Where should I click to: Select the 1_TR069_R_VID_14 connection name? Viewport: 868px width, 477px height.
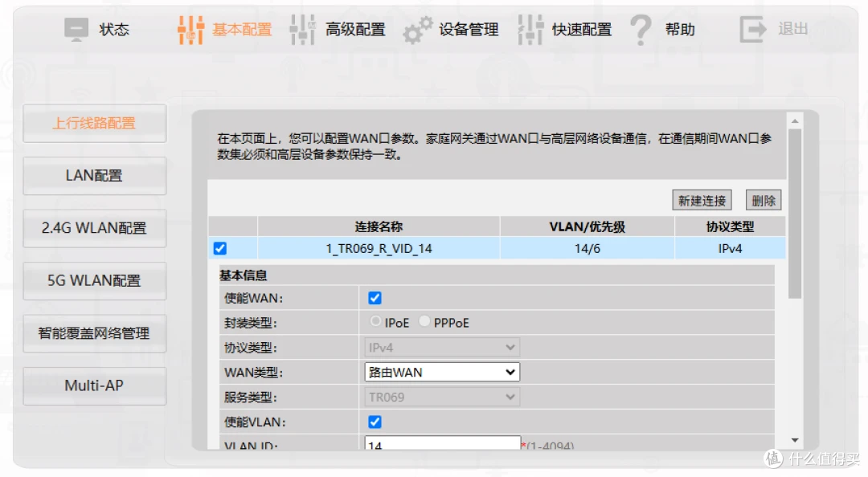tap(379, 249)
